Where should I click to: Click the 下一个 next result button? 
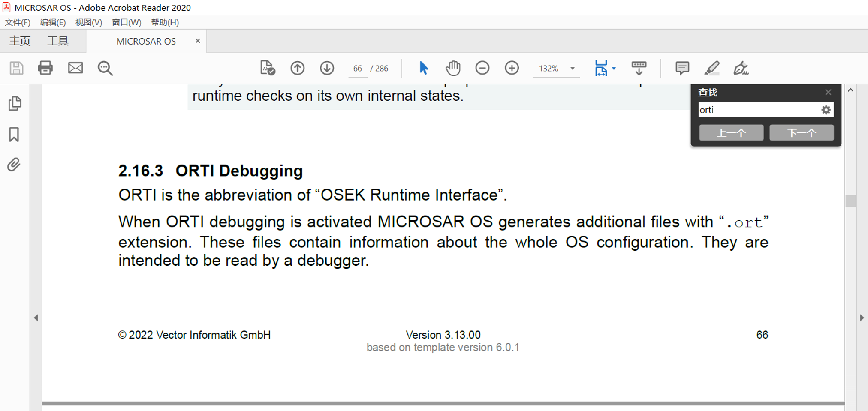click(x=802, y=133)
